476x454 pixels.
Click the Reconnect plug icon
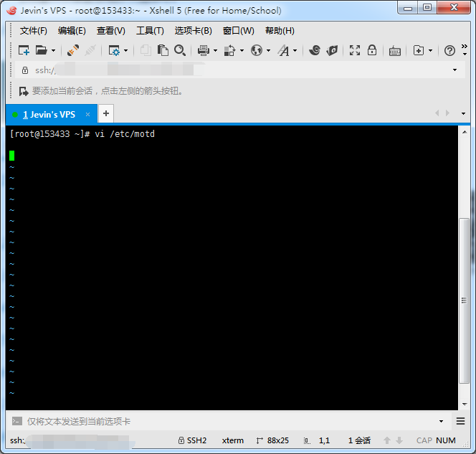pyautogui.click(x=73, y=50)
